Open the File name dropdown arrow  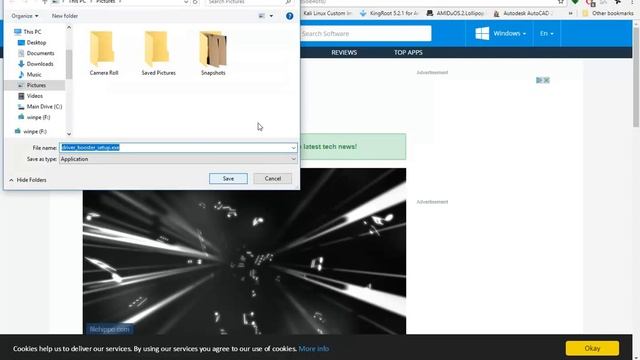coord(293,148)
